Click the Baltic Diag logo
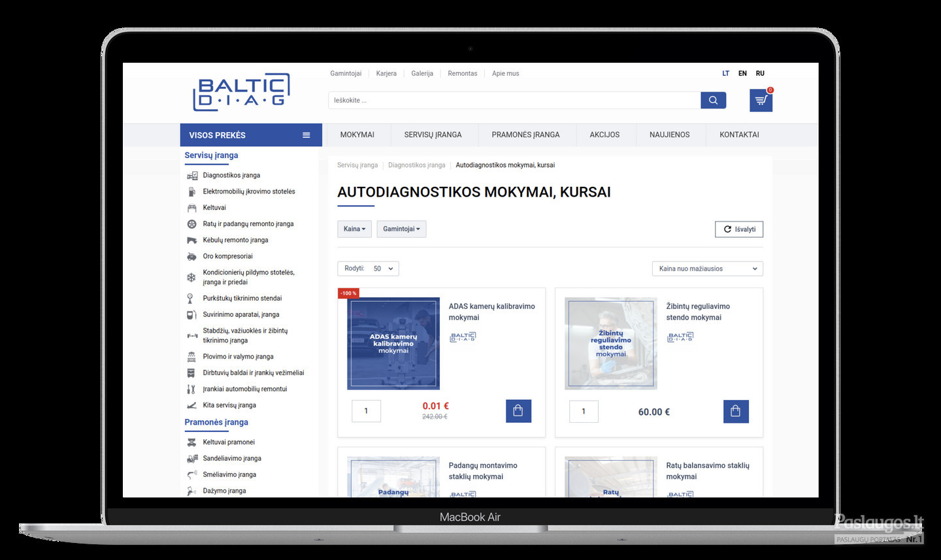This screenshot has width=941, height=560. click(241, 92)
